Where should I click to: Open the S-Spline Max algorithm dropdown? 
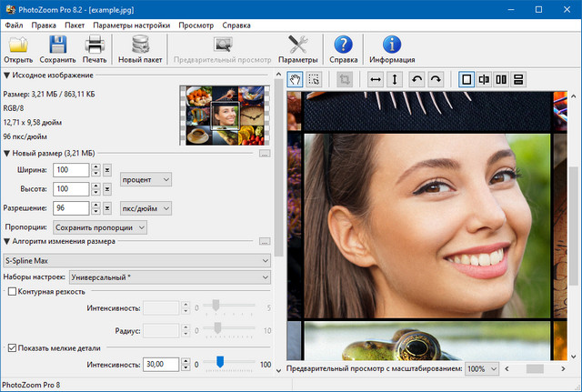[x=137, y=261]
